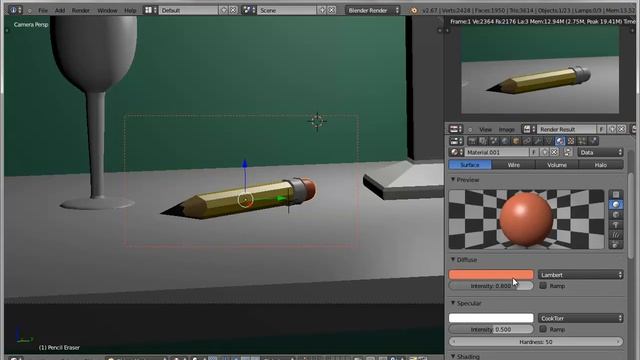Open the Object Data mesh tab icon
Viewport: 640px width, 360px height.
pos(549,141)
